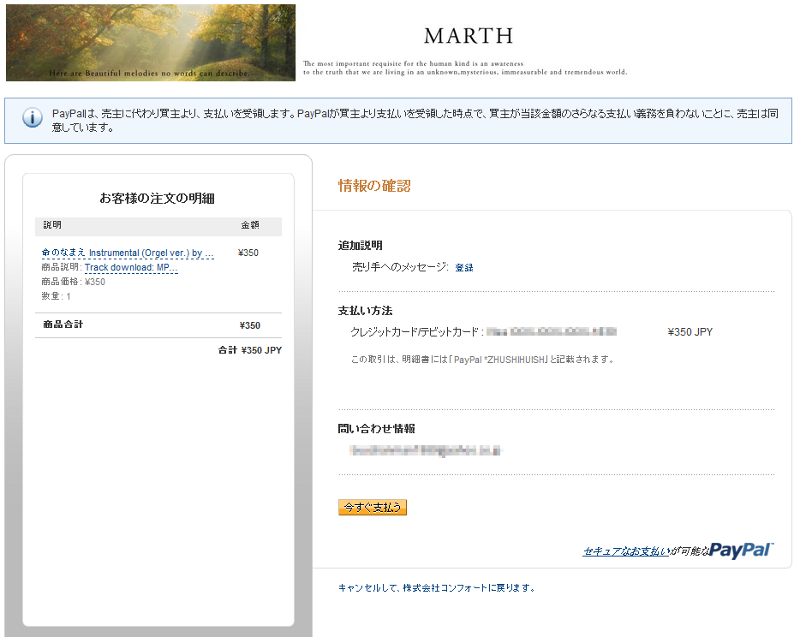
Task: Open the 登録 link for seller message
Action: point(464,268)
